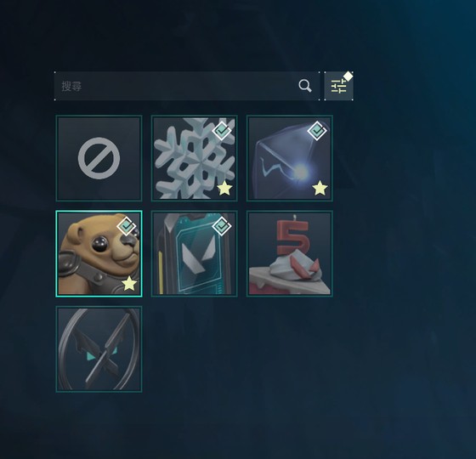The width and height of the screenshot is (476, 459).
Task: Choose the snowflake gun buddy
Action: tap(195, 158)
